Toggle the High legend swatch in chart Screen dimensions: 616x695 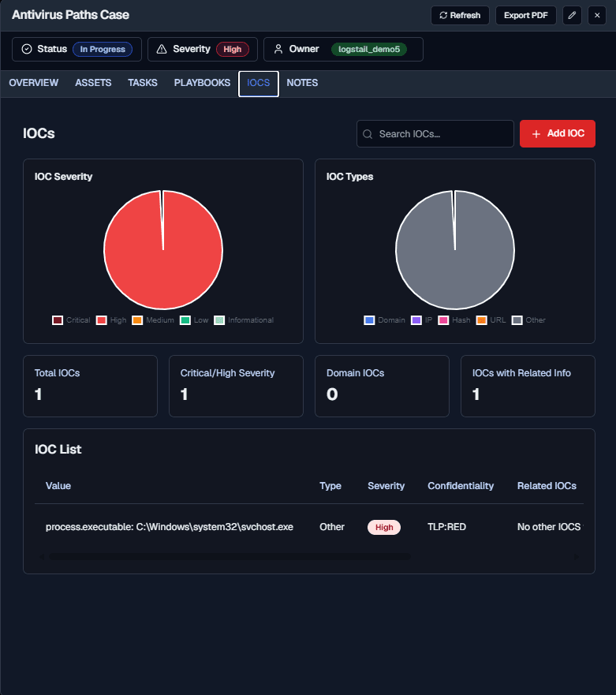(x=102, y=320)
